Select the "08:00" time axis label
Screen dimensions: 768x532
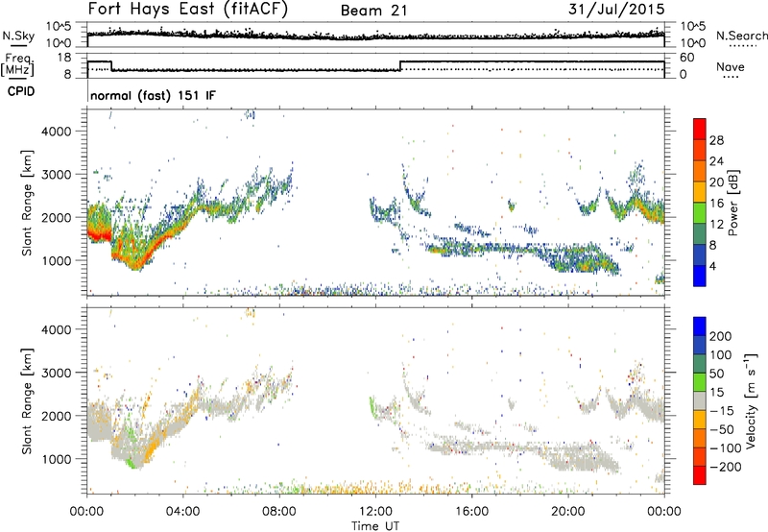(279, 512)
